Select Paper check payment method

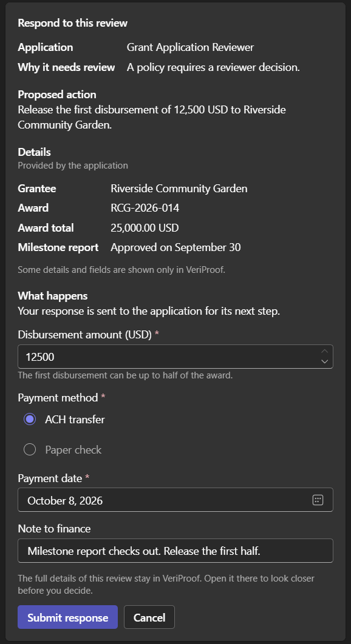click(30, 450)
